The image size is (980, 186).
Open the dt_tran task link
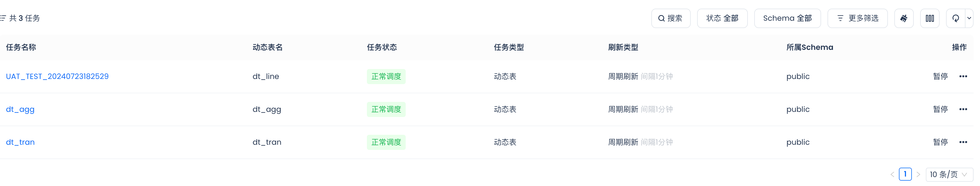point(20,142)
